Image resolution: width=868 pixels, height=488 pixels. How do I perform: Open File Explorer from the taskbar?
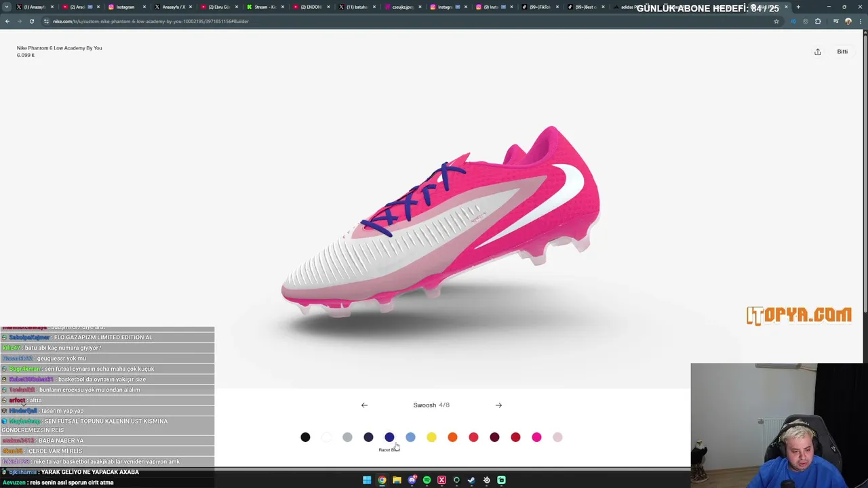pyautogui.click(x=397, y=480)
